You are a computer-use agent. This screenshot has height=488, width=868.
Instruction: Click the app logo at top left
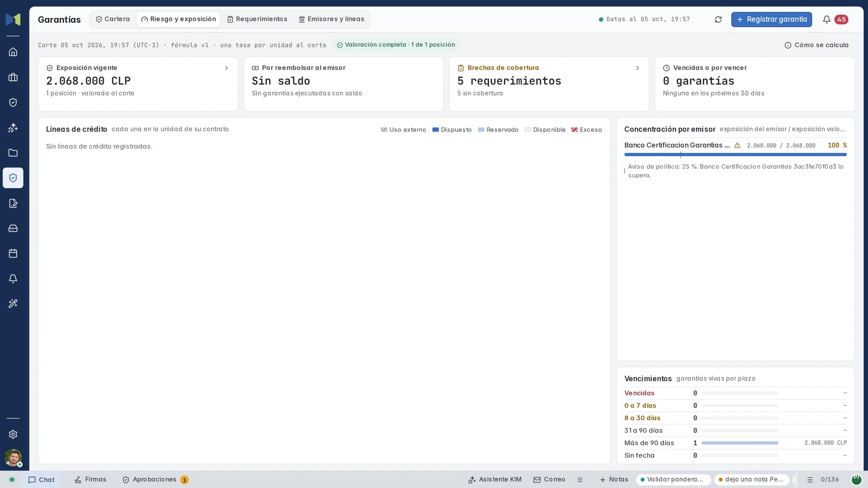pyautogui.click(x=13, y=20)
